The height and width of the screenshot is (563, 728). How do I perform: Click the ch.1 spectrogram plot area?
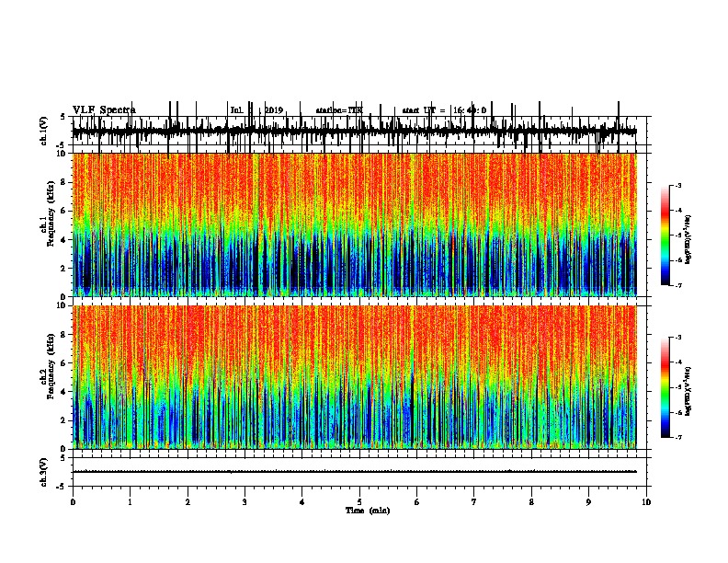pyautogui.click(x=355, y=224)
